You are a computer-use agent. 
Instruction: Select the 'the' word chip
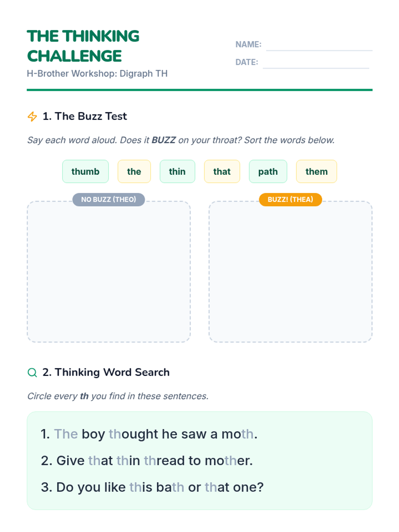[x=134, y=172]
